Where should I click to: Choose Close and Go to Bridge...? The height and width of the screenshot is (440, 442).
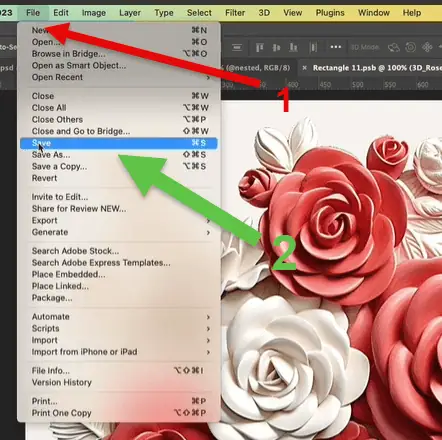coord(119,131)
